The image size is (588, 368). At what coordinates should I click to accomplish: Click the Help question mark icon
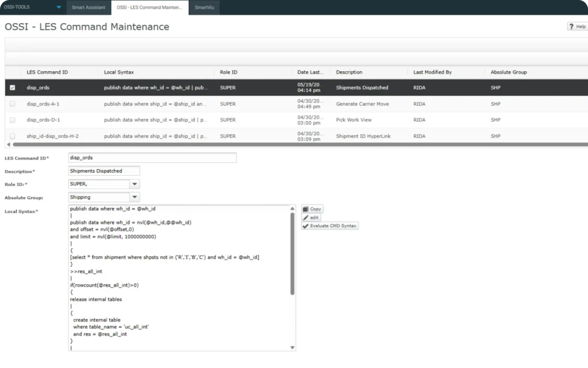[571, 26]
